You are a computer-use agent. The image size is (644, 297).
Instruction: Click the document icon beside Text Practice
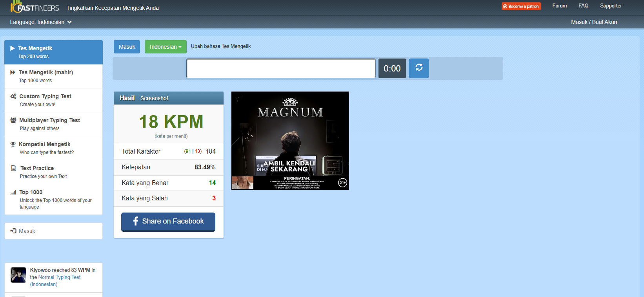[13, 168]
